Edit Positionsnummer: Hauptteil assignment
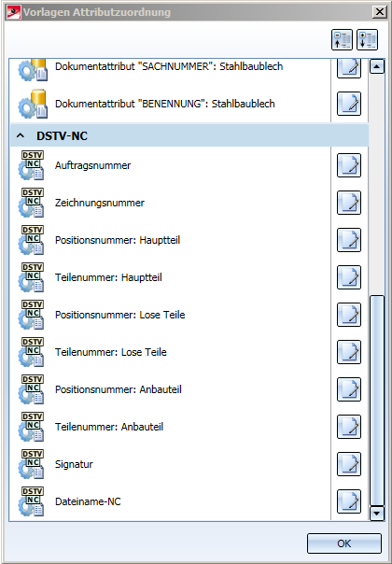This screenshot has height=564, width=392. click(x=349, y=240)
